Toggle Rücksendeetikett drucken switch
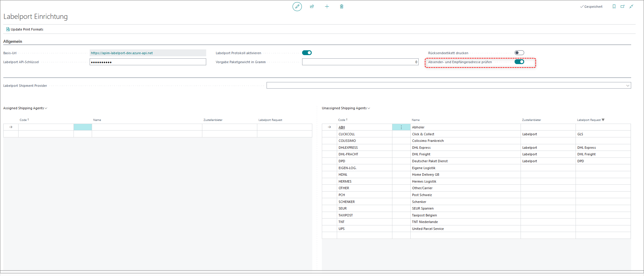This screenshot has height=276, width=644. (519, 53)
